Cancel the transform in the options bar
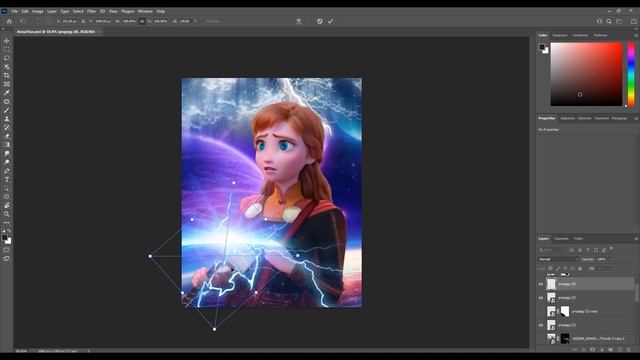 320,21
